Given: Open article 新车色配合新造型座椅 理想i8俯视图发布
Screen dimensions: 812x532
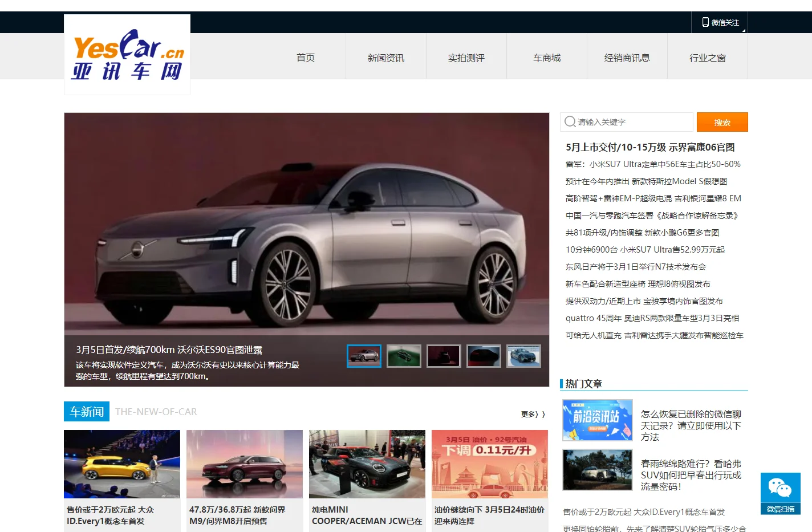Looking at the screenshot, I should pyautogui.click(x=638, y=284).
